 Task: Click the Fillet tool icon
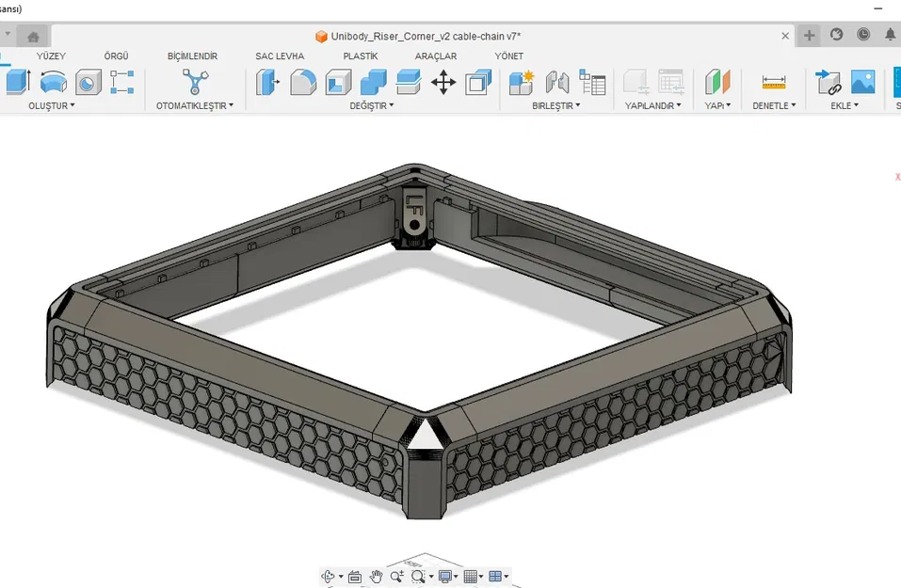pyautogui.click(x=303, y=82)
